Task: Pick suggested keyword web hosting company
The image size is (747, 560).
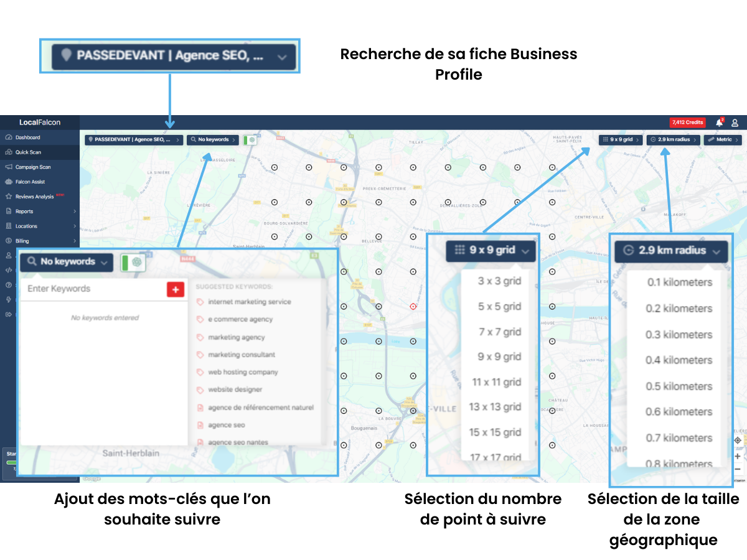Action: click(x=243, y=372)
